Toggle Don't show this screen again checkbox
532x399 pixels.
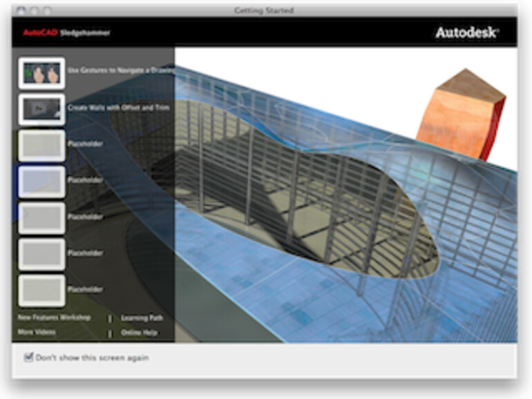point(29,357)
